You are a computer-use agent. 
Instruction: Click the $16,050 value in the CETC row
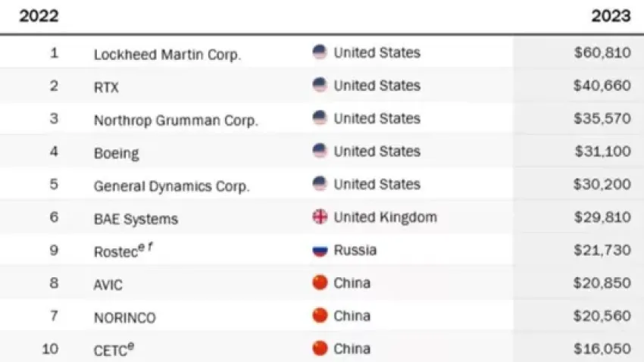click(602, 349)
